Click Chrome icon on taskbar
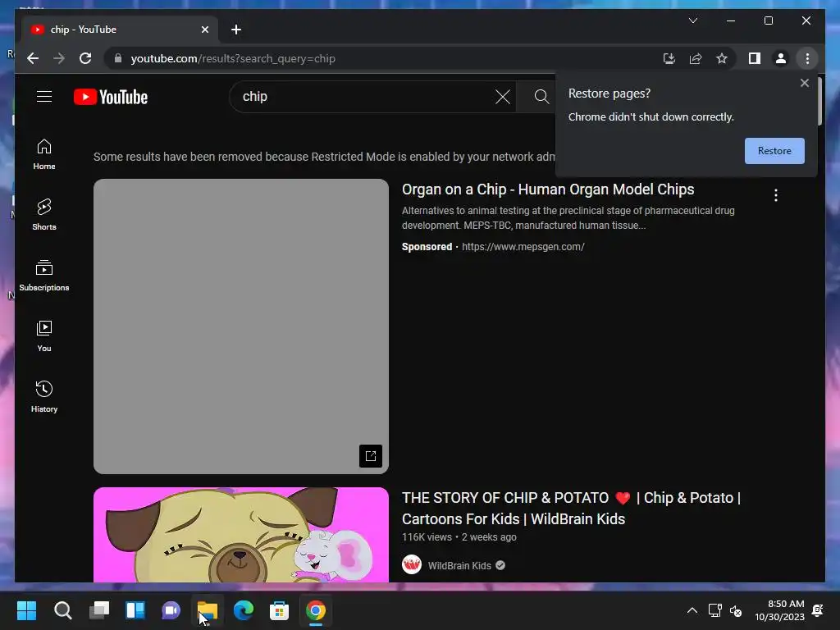Viewport: 840px width, 630px height. click(x=316, y=610)
